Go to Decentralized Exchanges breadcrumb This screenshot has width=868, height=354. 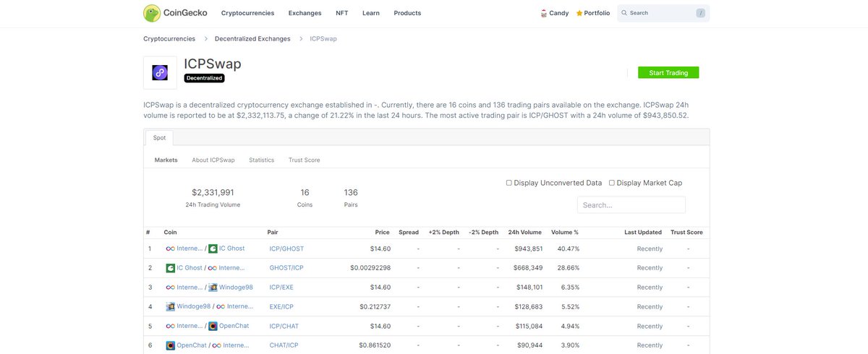coord(252,38)
